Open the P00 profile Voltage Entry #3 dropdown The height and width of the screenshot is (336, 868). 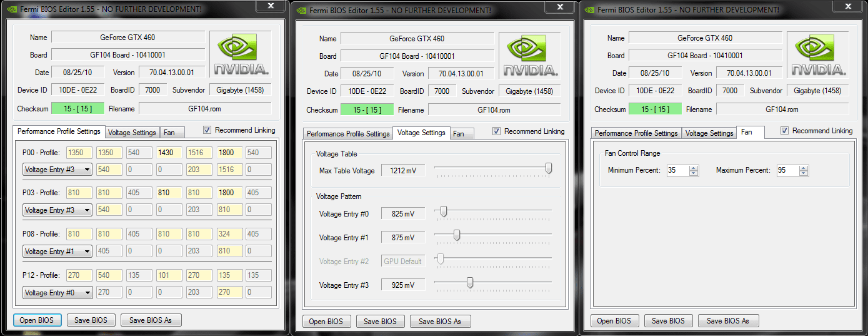click(57, 169)
